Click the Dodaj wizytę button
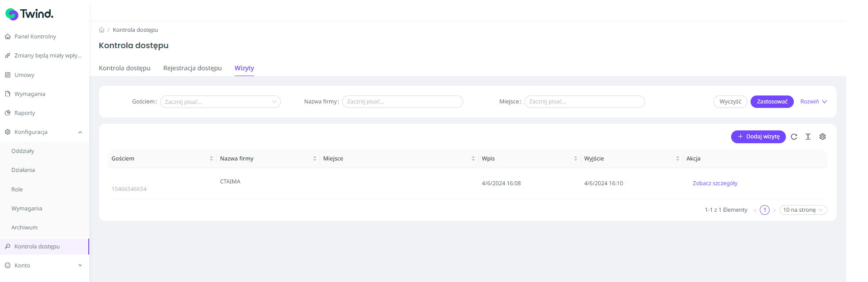868x282 pixels. pos(759,137)
